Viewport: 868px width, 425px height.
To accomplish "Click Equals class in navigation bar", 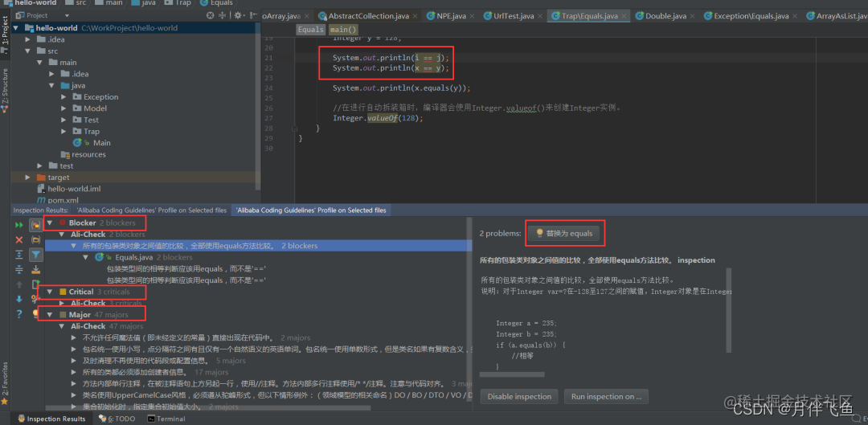I will [216, 2].
